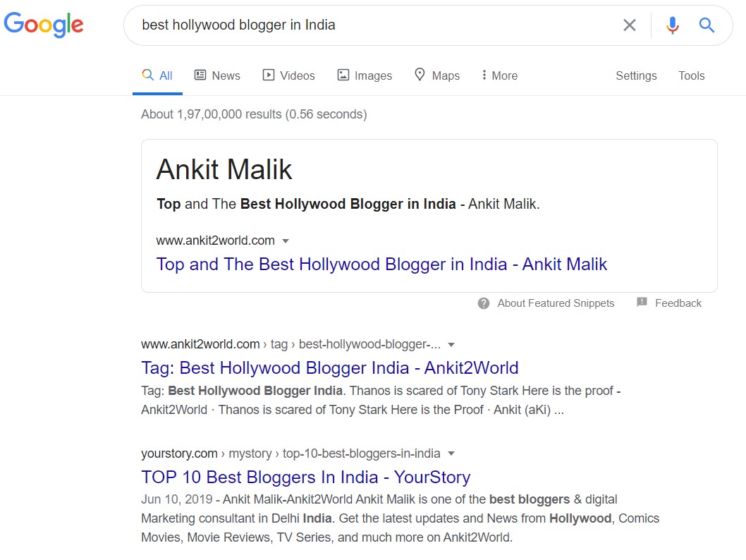Start voice search with microphone icon
Image resolution: width=746 pixels, height=560 pixels.
(x=672, y=25)
